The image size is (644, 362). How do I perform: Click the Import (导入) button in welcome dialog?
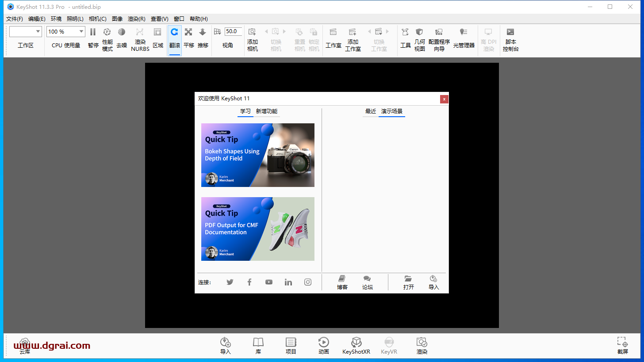[x=433, y=282]
